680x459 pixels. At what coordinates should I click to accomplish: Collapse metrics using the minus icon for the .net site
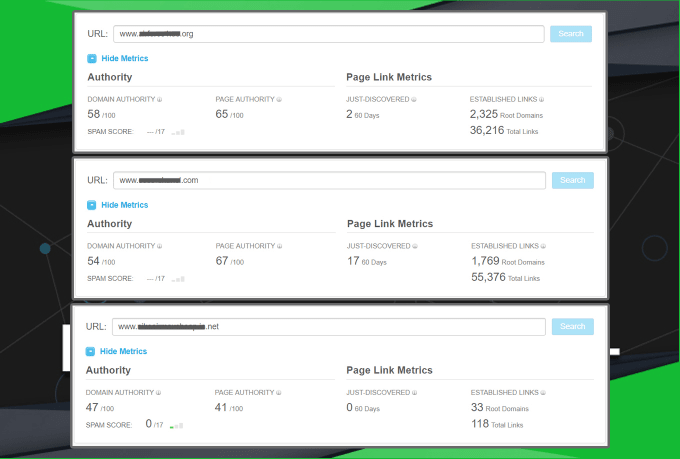coord(92,352)
